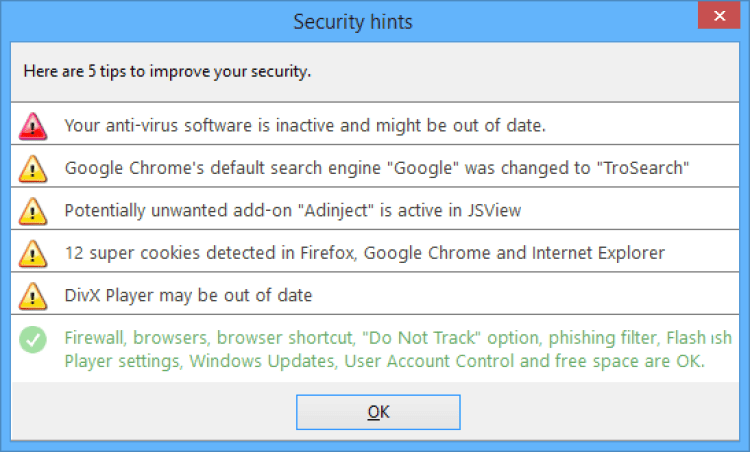Click warning icon next to DivX Player hint
The width and height of the screenshot is (750, 452).
(x=33, y=296)
